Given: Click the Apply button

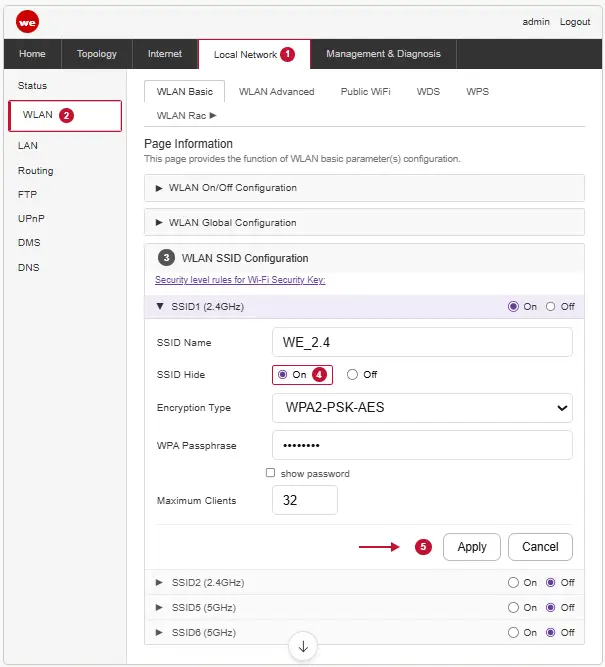Looking at the screenshot, I should [x=472, y=547].
